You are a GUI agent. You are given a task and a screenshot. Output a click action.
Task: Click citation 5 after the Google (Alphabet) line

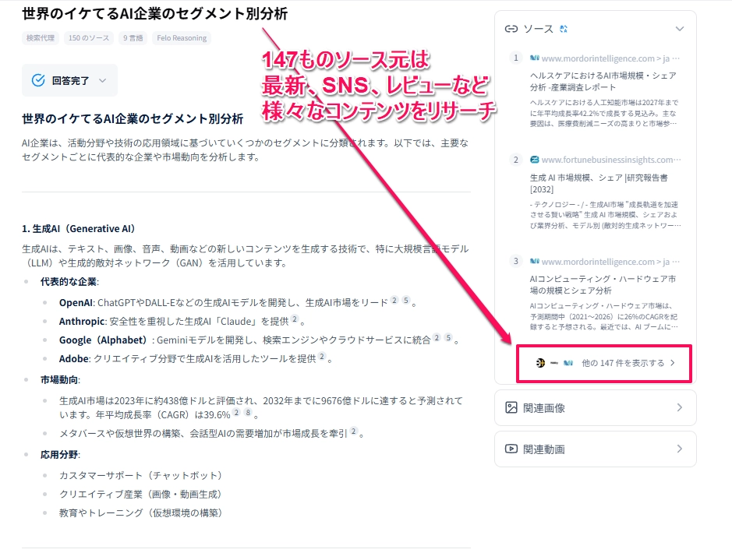pos(448,337)
